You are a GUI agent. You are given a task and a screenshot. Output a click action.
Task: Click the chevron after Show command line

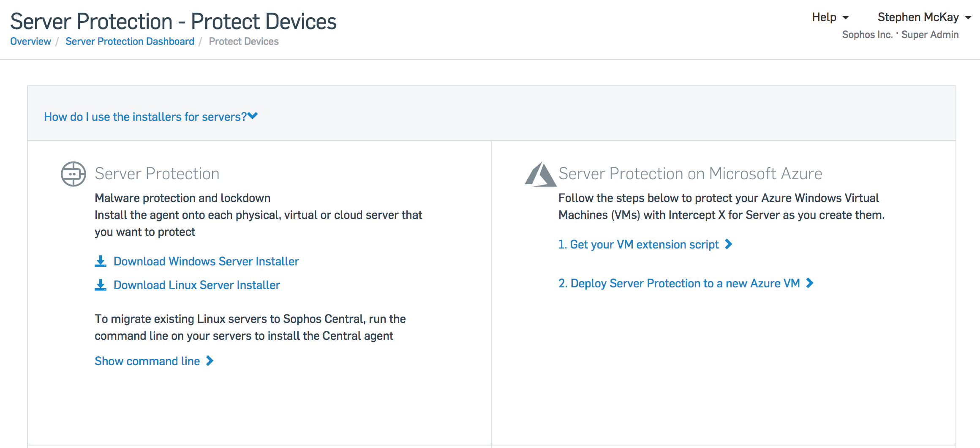pyautogui.click(x=210, y=361)
